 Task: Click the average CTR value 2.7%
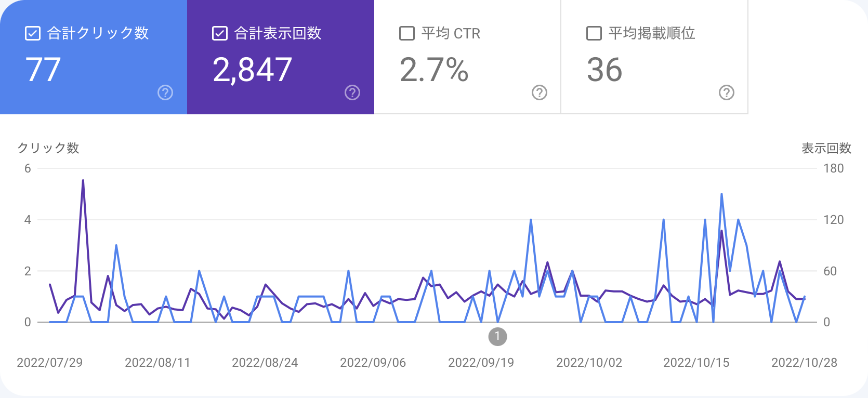click(434, 70)
